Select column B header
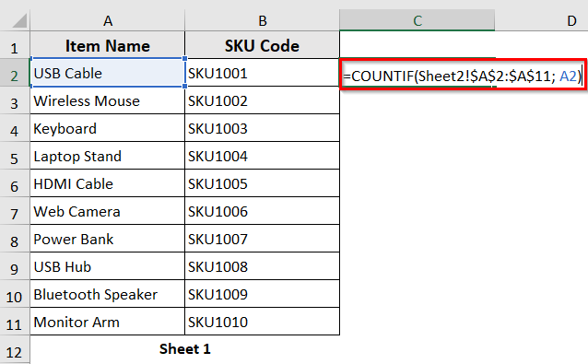 pyautogui.click(x=262, y=20)
